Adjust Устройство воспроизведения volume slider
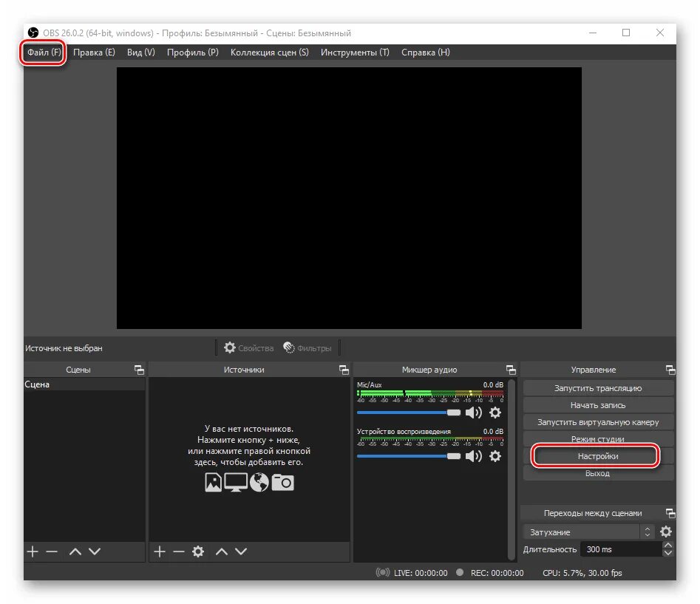The width and height of the screenshot is (700, 604). click(x=409, y=456)
